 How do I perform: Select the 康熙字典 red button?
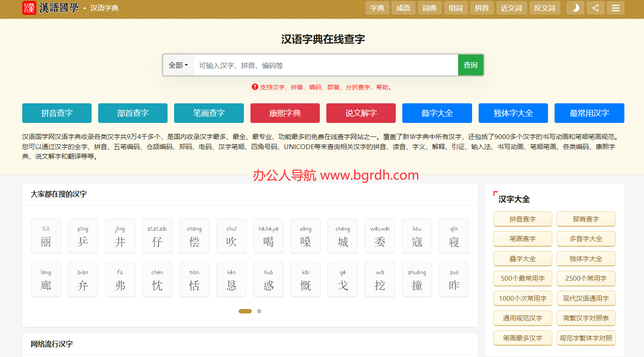click(x=285, y=113)
